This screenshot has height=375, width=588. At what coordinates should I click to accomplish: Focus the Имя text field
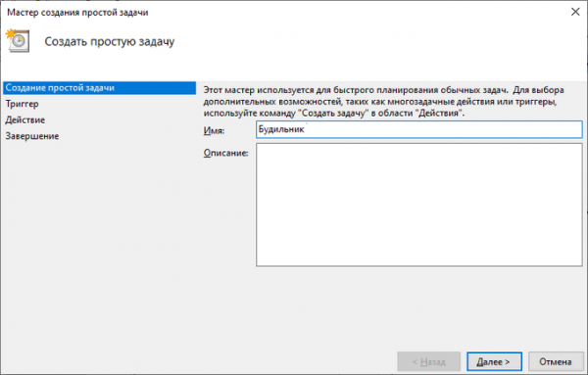point(419,129)
